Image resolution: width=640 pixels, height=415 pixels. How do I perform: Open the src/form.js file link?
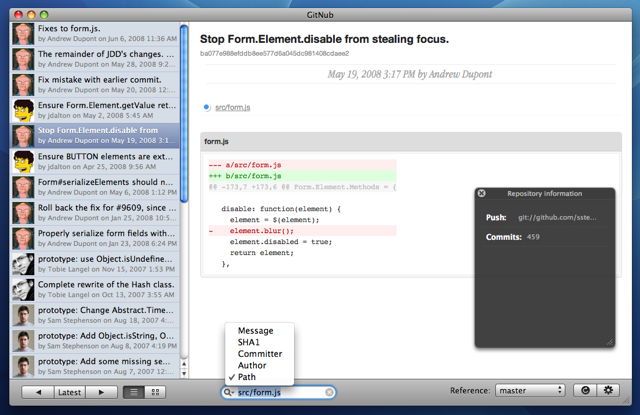tap(233, 107)
